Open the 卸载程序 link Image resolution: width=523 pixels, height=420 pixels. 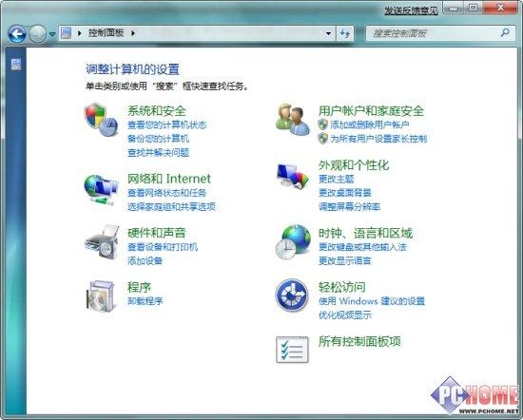tap(145, 301)
